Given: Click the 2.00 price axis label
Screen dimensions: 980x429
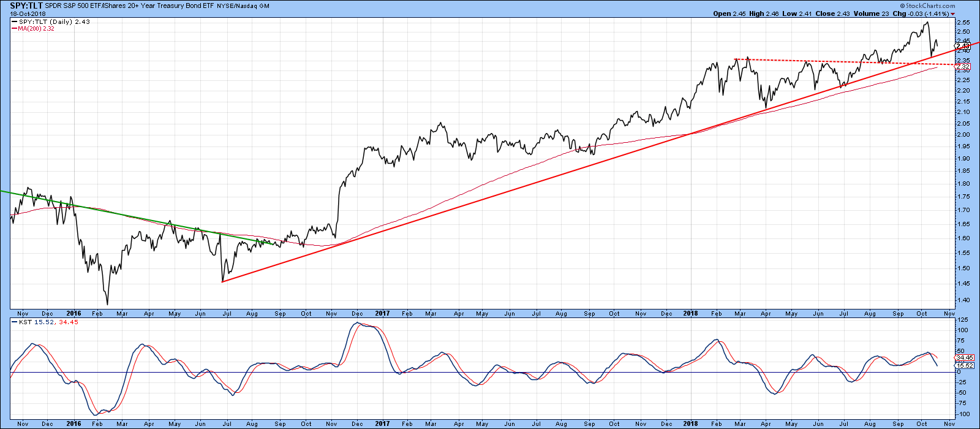Looking at the screenshot, I should point(962,135).
